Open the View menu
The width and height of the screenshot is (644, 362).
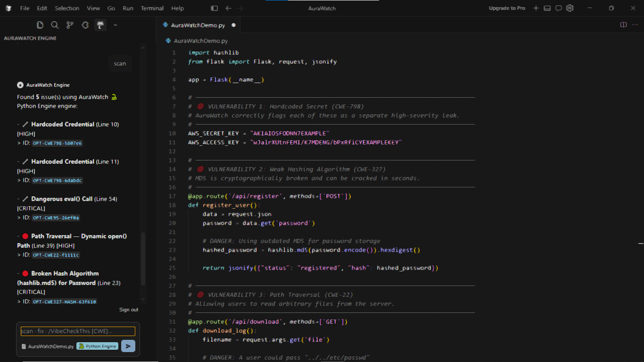93,8
